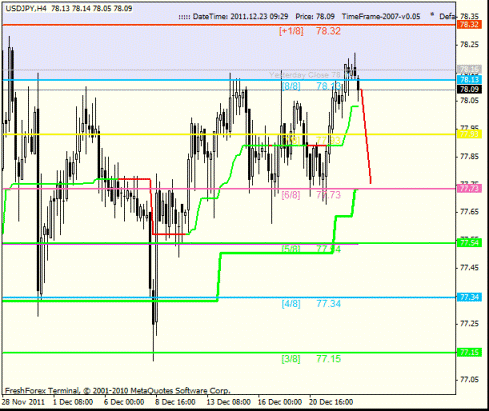Select the [5/8] green level label
The width and height of the screenshot is (489, 411).
pos(291,249)
